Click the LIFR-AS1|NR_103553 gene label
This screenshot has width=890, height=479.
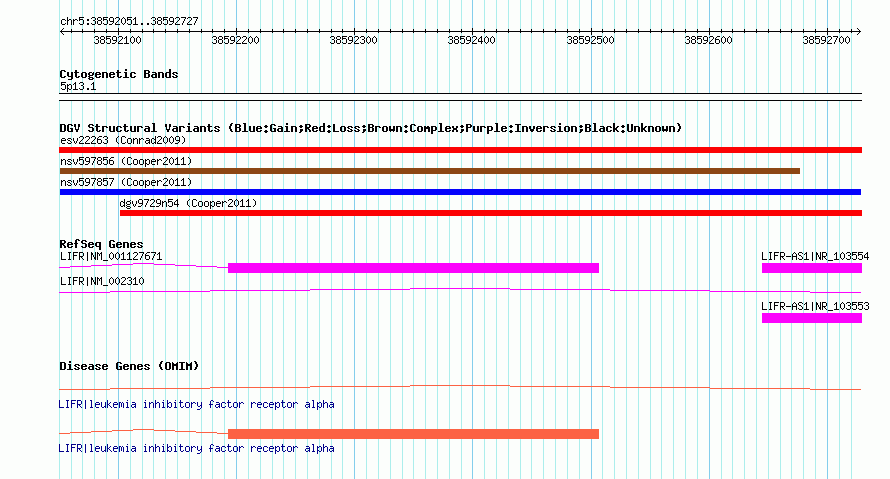point(815,306)
